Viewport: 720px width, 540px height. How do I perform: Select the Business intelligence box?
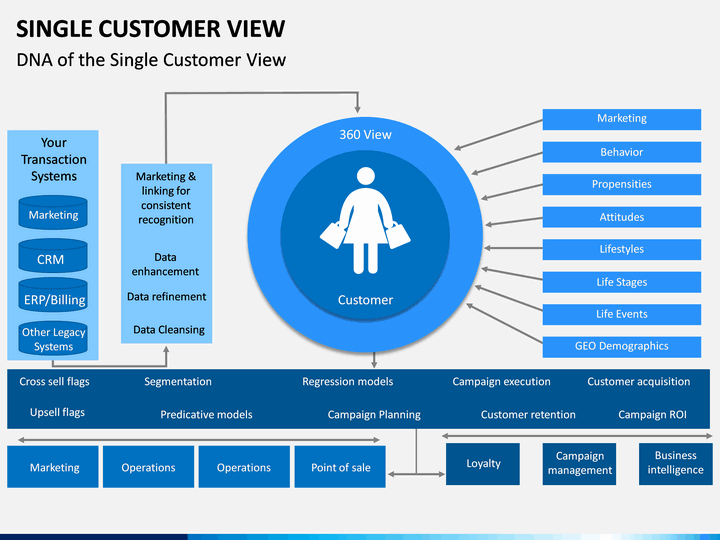[675, 464]
